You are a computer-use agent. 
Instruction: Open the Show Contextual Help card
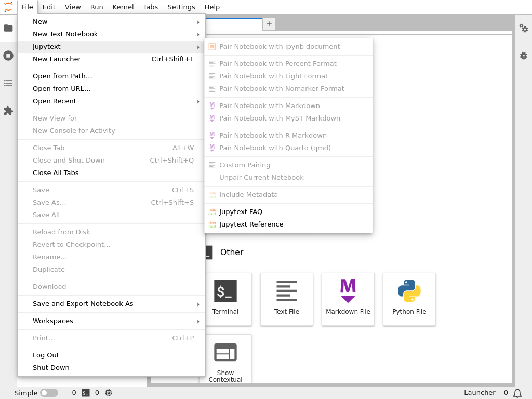click(x=225, y=359)
